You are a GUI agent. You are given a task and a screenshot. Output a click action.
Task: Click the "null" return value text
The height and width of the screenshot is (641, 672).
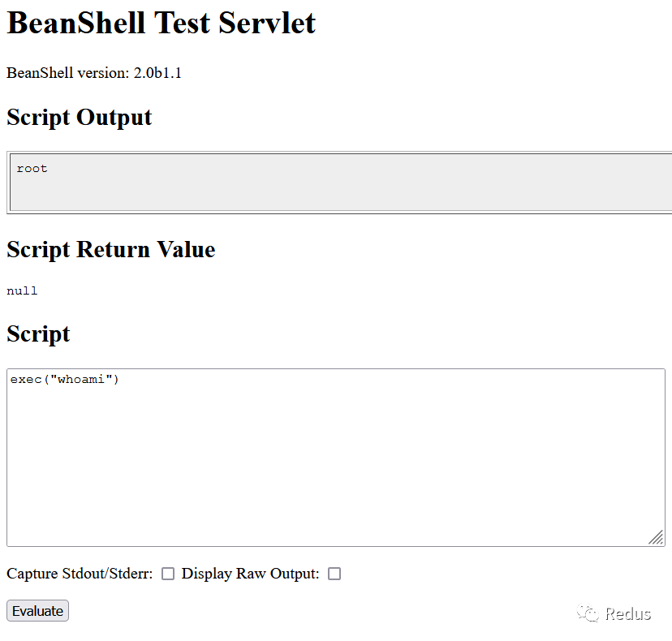[22, 290]
